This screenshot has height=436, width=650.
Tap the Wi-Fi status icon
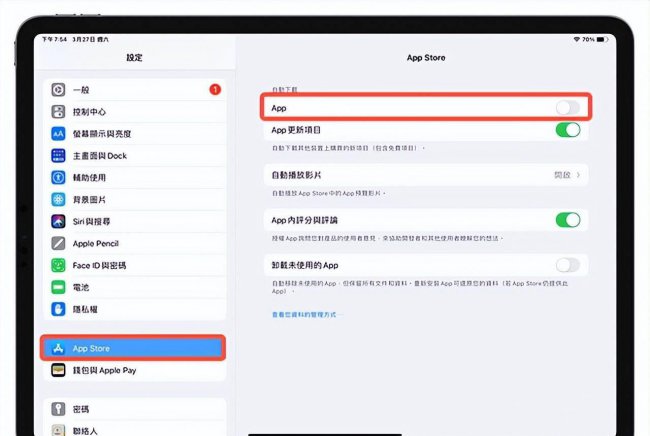click(x=576, y=39)
